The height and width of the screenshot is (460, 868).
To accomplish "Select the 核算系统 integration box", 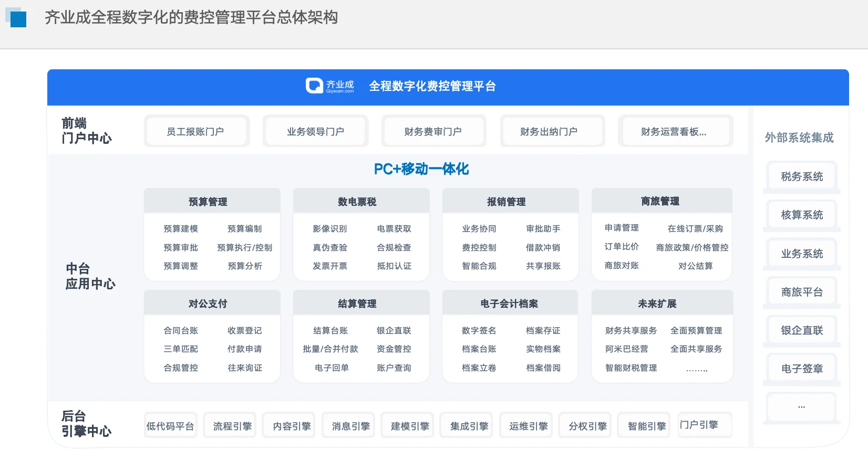I will tap(802, 215).
